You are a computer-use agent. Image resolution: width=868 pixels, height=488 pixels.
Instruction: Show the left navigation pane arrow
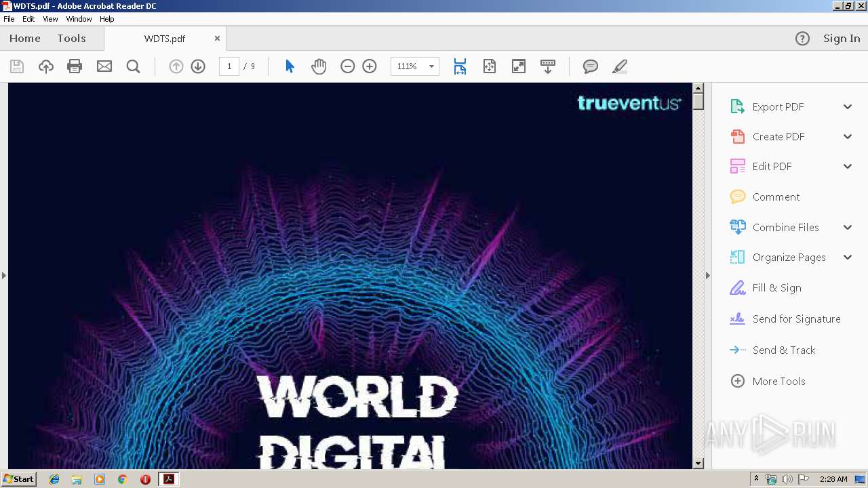[x=3, y=275]
